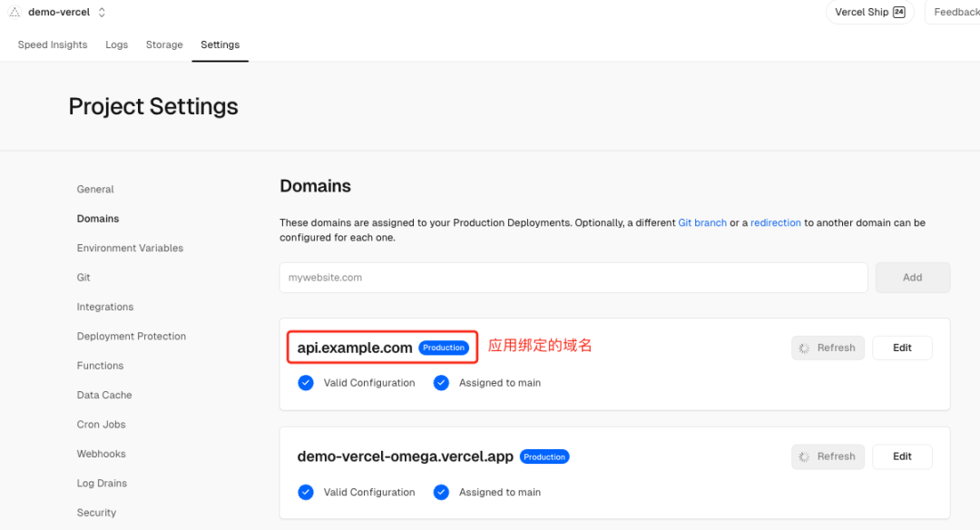Focus the mywebsite.com domain input field
Image resolution: width=980 pixels, height=530 pixels.
pos(573,278)
